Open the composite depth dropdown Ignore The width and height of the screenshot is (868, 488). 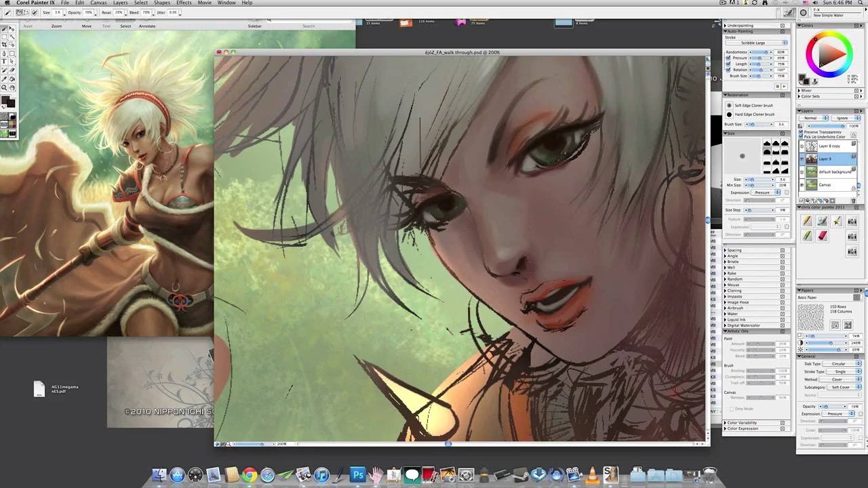coord(846,118)
